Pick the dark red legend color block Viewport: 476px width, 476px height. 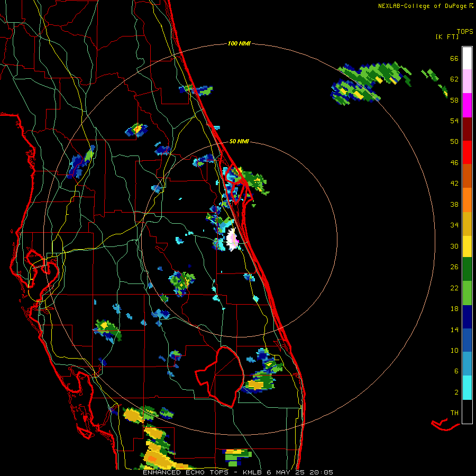467,129
